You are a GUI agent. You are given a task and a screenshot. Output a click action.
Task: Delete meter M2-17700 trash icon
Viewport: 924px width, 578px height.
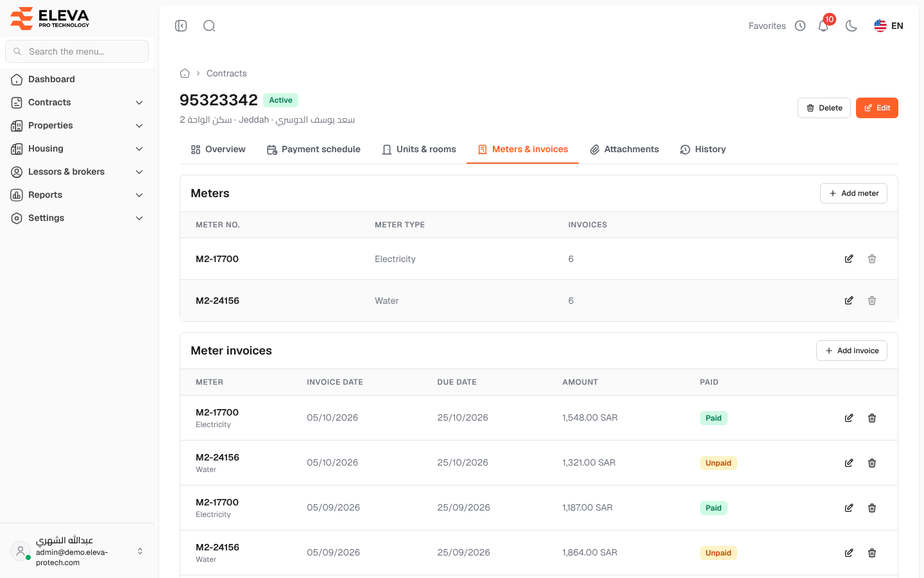(872, 259)
